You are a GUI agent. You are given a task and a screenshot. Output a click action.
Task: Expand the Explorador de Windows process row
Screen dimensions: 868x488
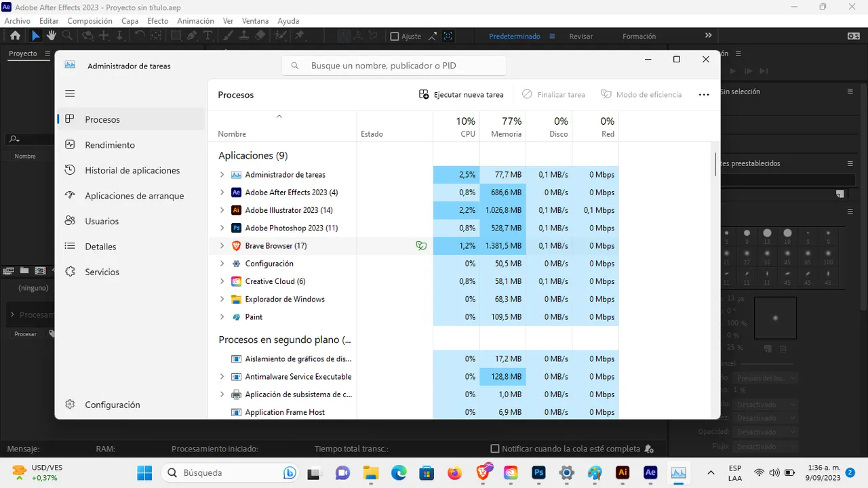222,299
